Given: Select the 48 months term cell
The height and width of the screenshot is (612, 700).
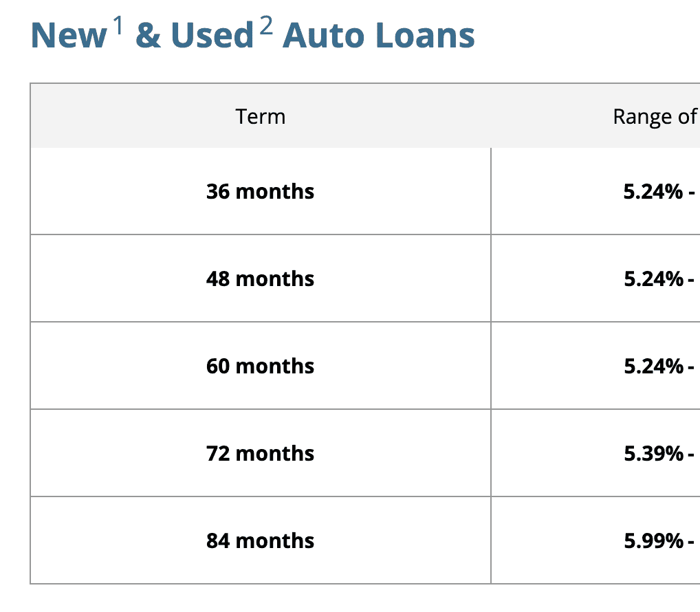Looking at the screenshot, I should coord(260,278).
